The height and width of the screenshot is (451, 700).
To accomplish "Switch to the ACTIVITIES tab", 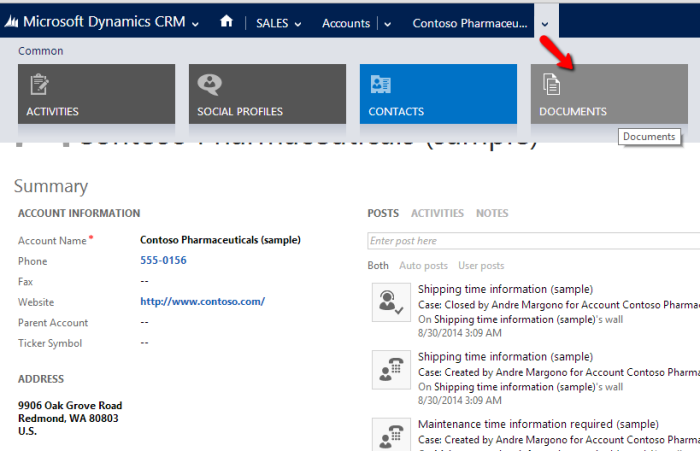I will tap(437, 213).
